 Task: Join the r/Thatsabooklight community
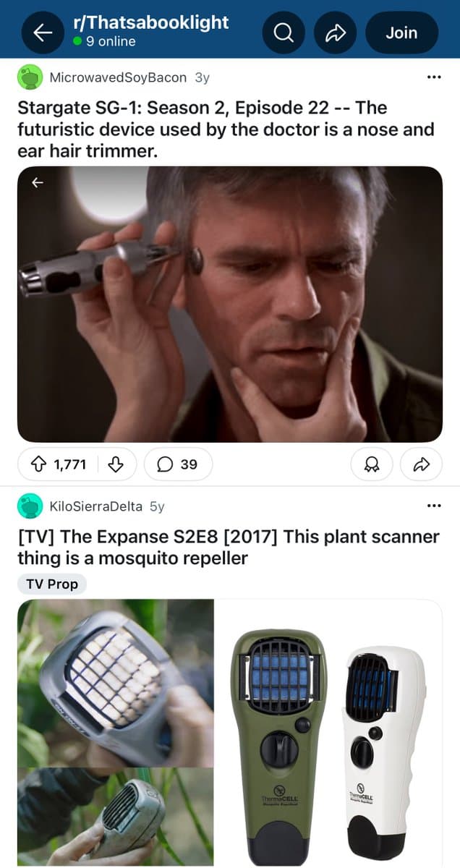(x=401, y=33)
